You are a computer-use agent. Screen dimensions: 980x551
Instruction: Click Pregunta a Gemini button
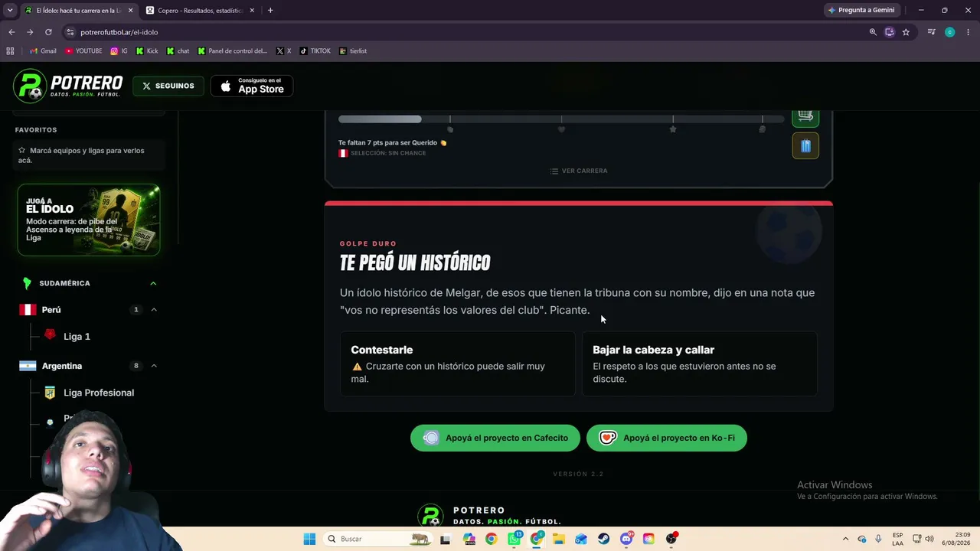coord(861,10)
